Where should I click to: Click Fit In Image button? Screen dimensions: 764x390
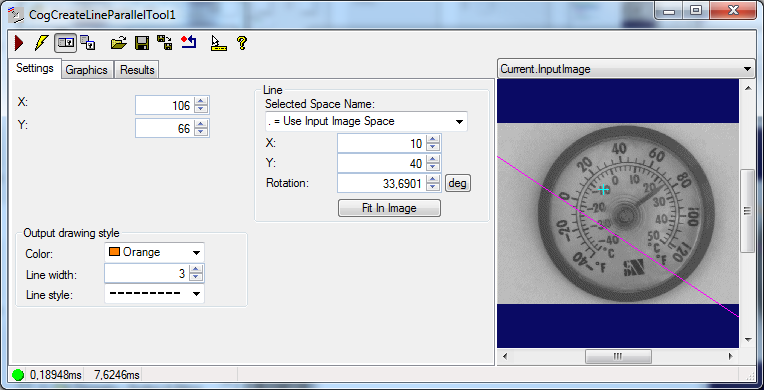pyautogui.click(x=389, y=208)
